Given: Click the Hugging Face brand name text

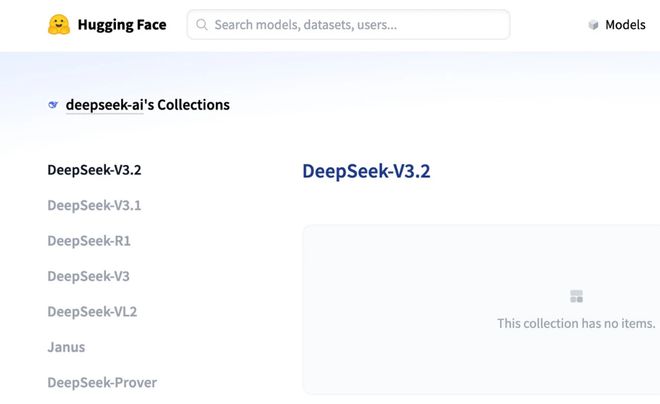Looking at the screenshot, I should point(123,25).
